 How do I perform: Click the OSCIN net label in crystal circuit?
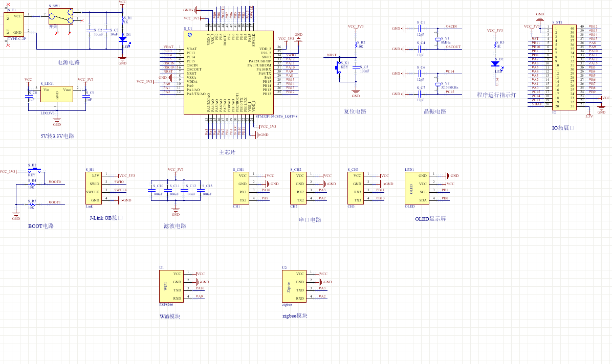point(451,27)
